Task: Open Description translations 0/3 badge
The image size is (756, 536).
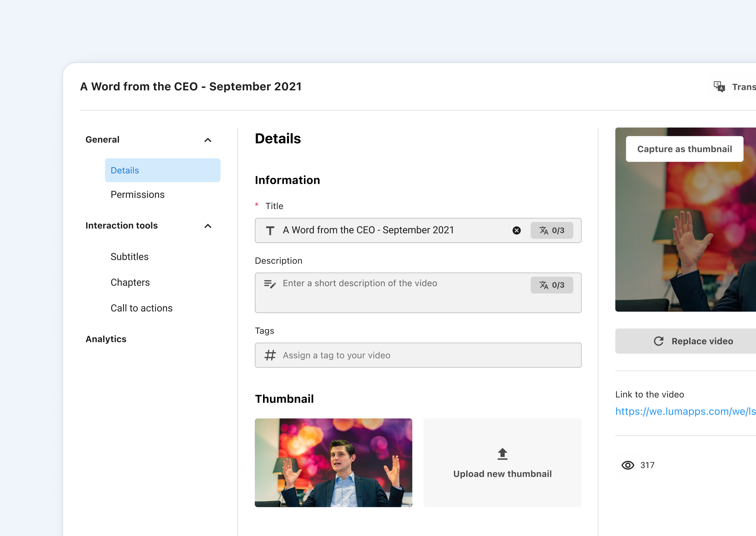Action: [x=552, y=285]
